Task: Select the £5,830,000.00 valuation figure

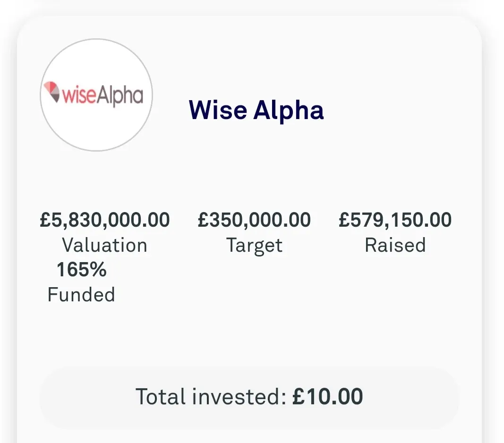Action: tap(105, 220)
